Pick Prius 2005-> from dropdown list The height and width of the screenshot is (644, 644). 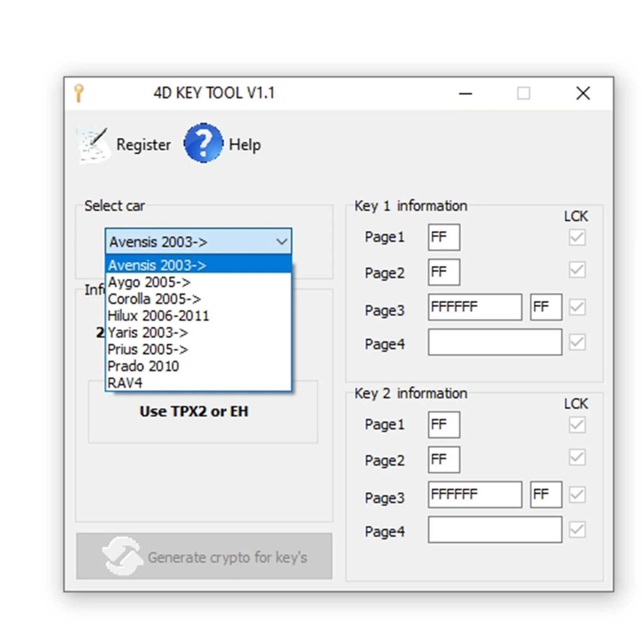point(198,349)
